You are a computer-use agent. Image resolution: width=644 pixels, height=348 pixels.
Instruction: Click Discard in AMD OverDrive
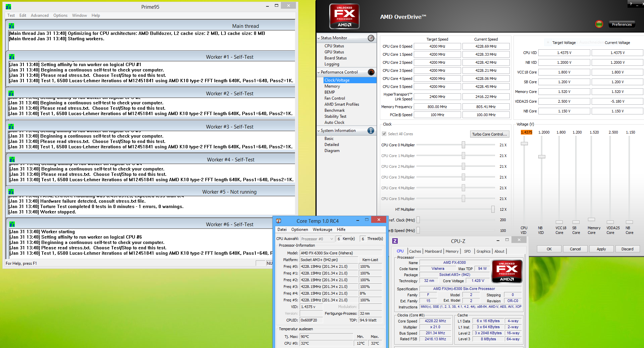[628, 249]
